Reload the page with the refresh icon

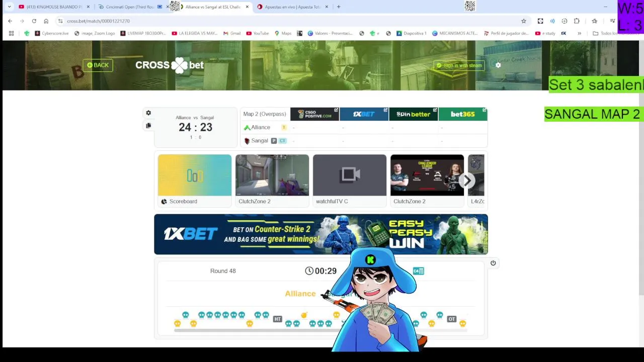tap(34, 21)
